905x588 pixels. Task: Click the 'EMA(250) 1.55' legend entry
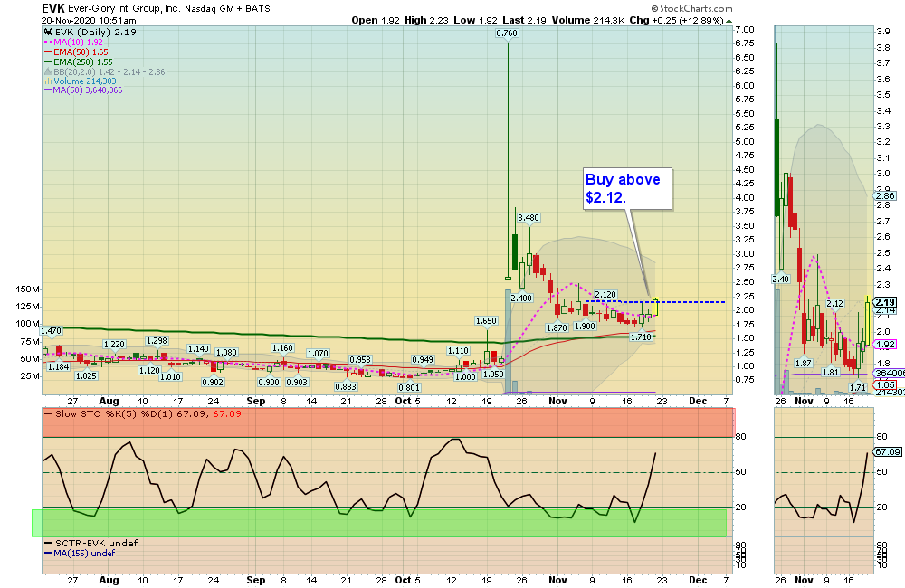(x=79, y=62)
